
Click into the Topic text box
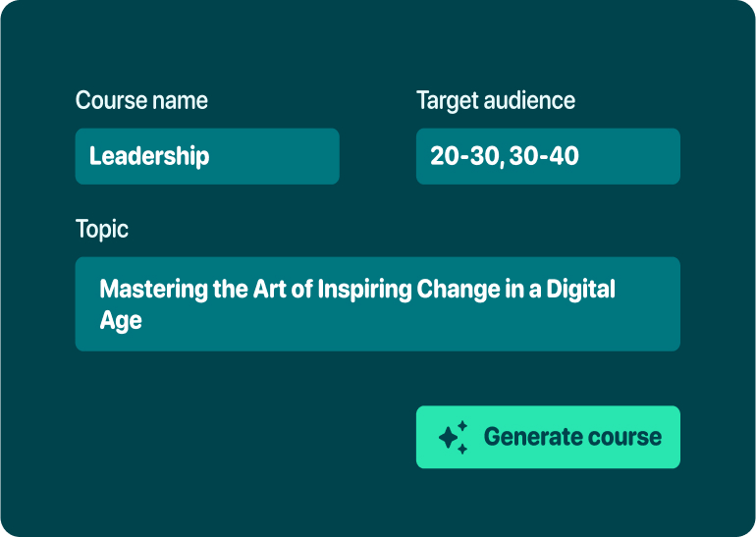tap(377, 304)
